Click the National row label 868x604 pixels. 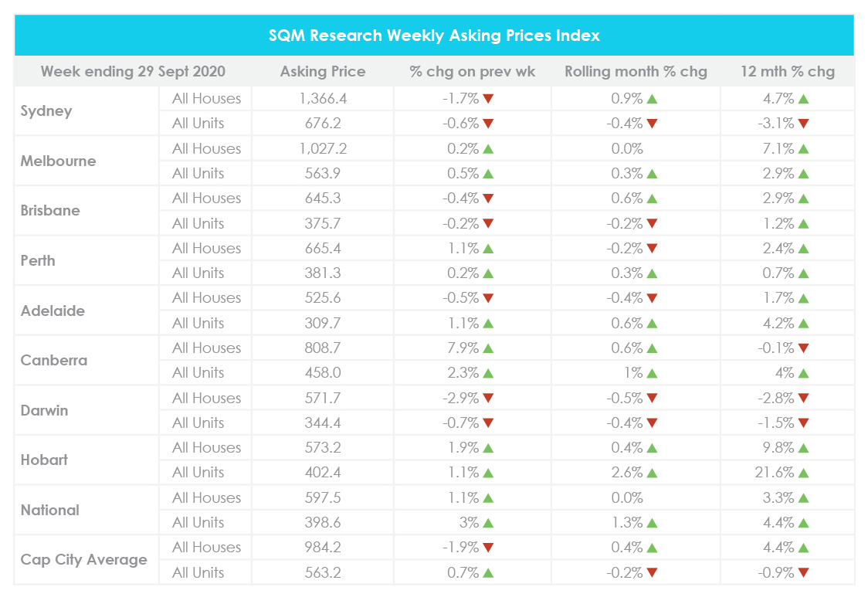click(x=50, y=510)
